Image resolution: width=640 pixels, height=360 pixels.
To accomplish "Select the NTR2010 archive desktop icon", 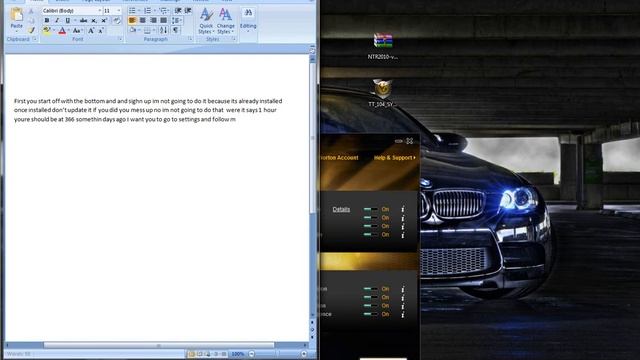I will 382,46.
